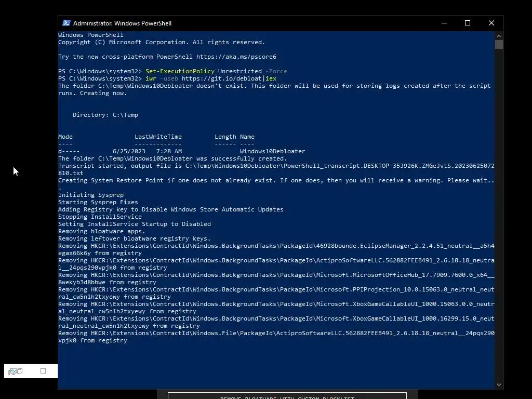This screenshot has height=399, width=532.
Task: Click 'Removing leftover bloatware registry keys.' line
Action: pos(135,238)
